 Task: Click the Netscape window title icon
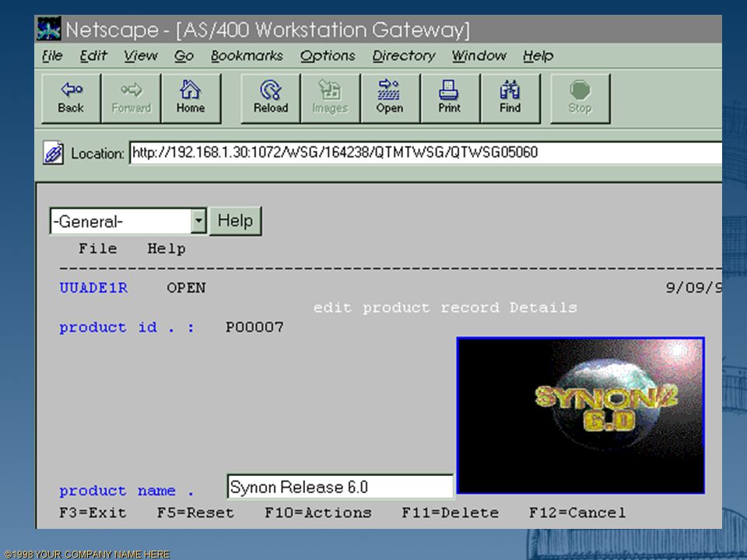(48, 29)
